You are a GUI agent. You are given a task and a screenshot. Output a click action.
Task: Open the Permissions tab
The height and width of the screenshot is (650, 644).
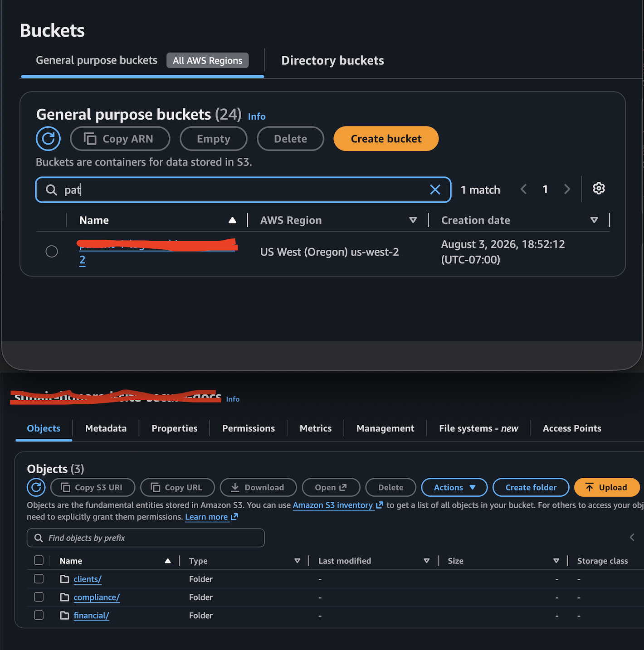249,428
